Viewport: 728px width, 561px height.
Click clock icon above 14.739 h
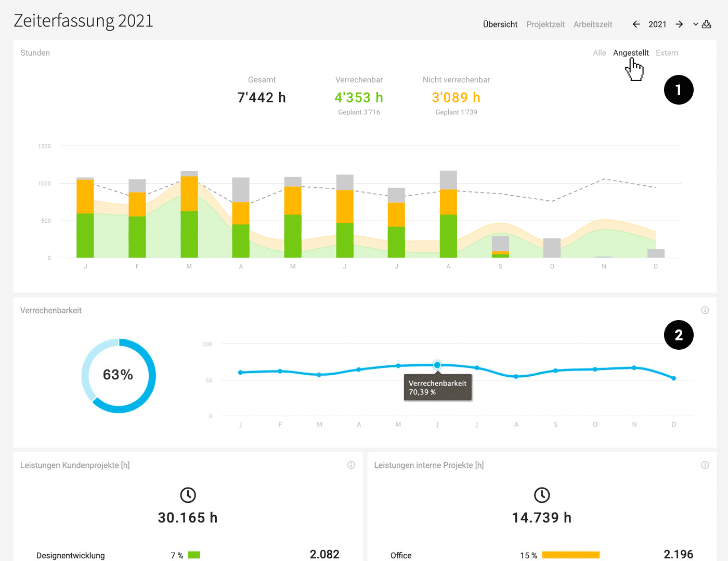click(x=542, y=495)
